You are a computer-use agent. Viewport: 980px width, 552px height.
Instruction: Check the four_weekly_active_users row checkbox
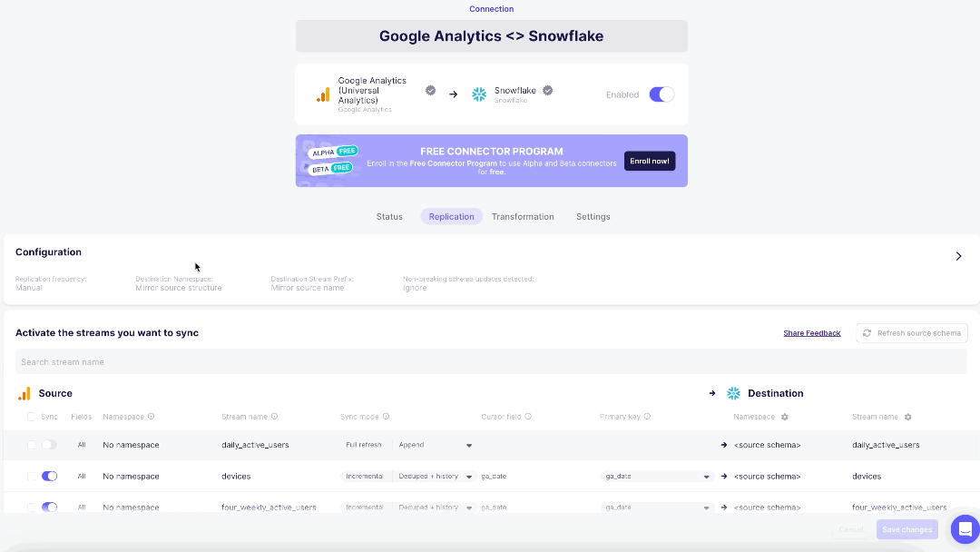click(x=31, y=507)
